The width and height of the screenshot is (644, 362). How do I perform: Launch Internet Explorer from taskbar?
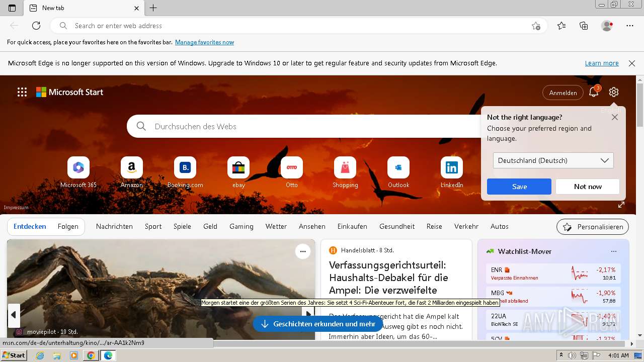[x=40, y=355]
